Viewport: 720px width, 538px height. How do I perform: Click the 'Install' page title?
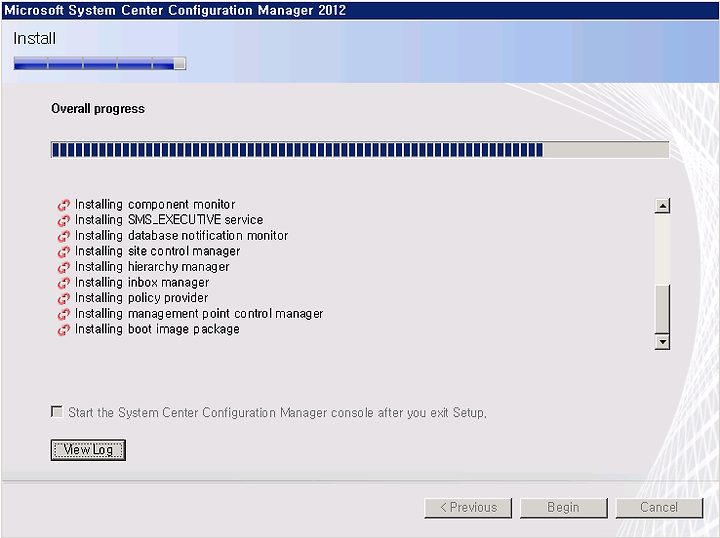click(34, 39)
